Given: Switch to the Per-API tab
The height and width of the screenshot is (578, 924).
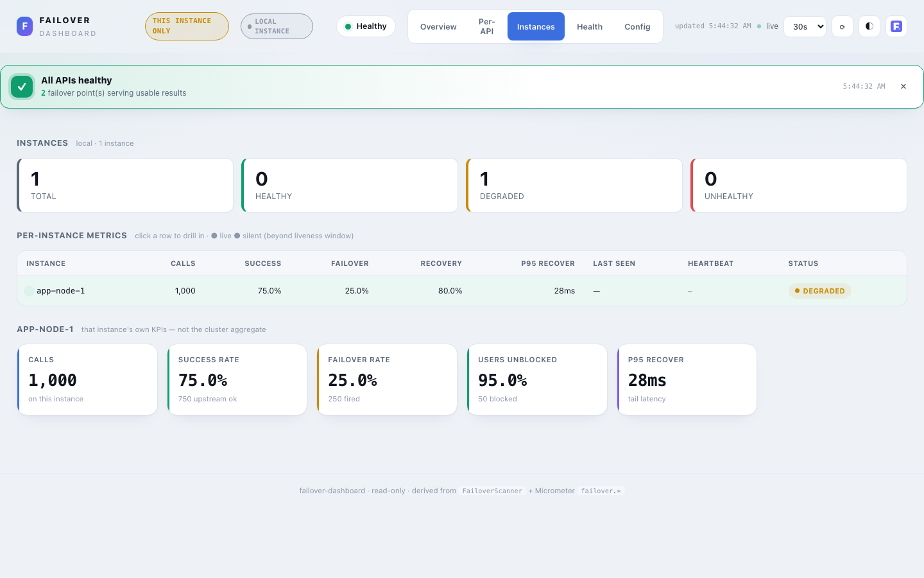Looking at the screenshot, I should [487, 26].
